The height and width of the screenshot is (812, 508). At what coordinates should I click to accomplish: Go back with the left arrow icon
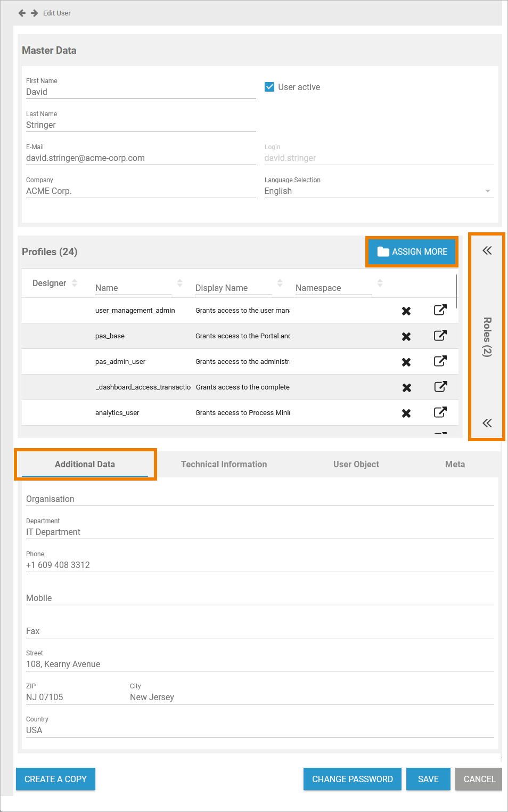22,13
